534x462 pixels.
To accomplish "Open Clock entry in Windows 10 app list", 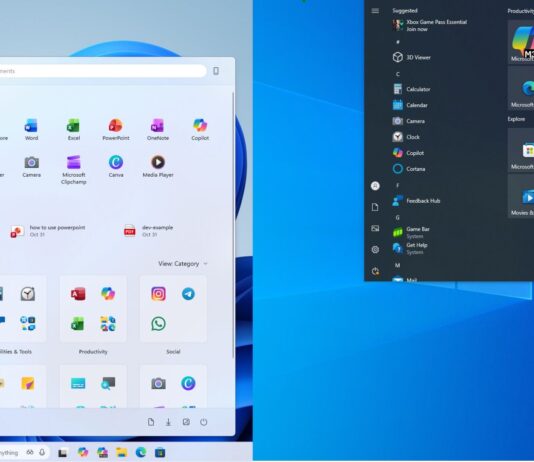I will pyautogui.click(x=406, y=137).
